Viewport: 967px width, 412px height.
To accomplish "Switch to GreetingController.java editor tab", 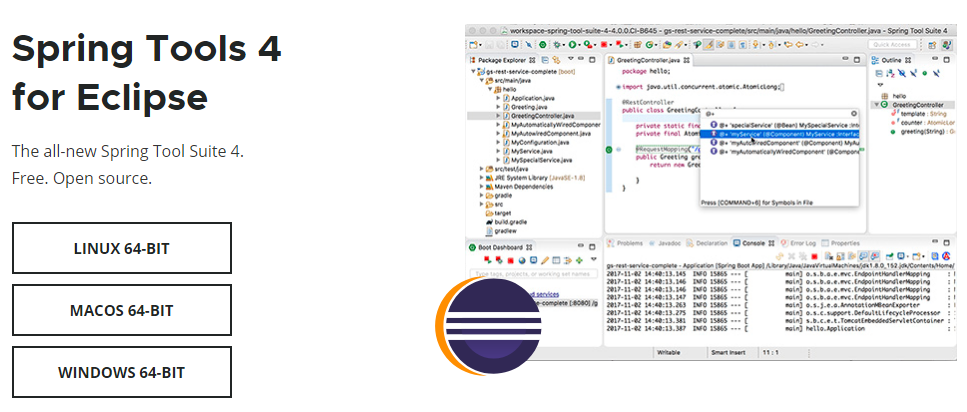I will click(x=649, y=60).
